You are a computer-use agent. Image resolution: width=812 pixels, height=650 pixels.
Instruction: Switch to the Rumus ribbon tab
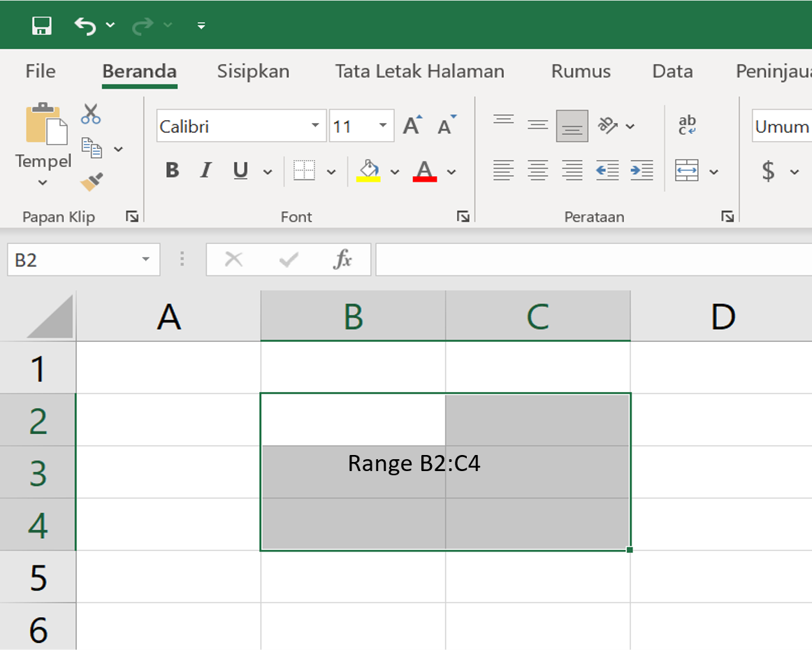[581, 71]
